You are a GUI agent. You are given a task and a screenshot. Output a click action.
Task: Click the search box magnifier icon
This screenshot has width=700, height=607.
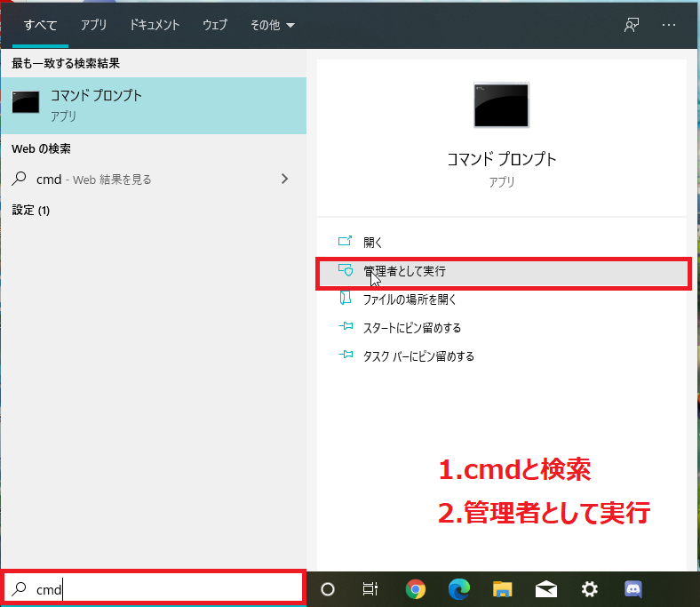[x=19, y=588]
